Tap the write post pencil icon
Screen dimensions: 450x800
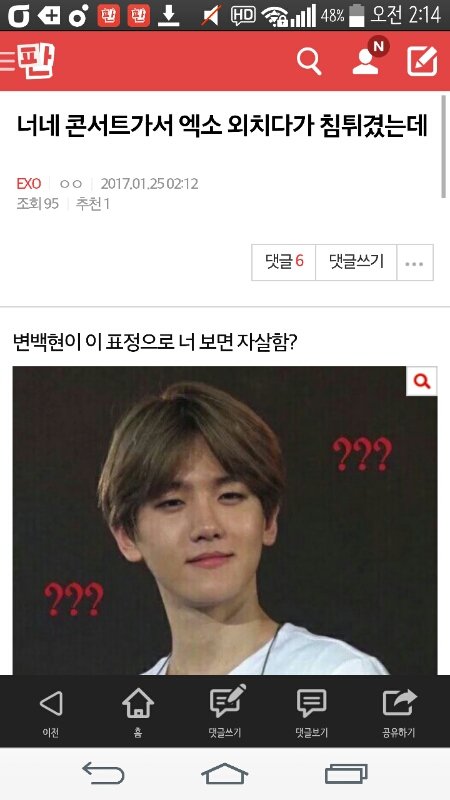(422, 61)
